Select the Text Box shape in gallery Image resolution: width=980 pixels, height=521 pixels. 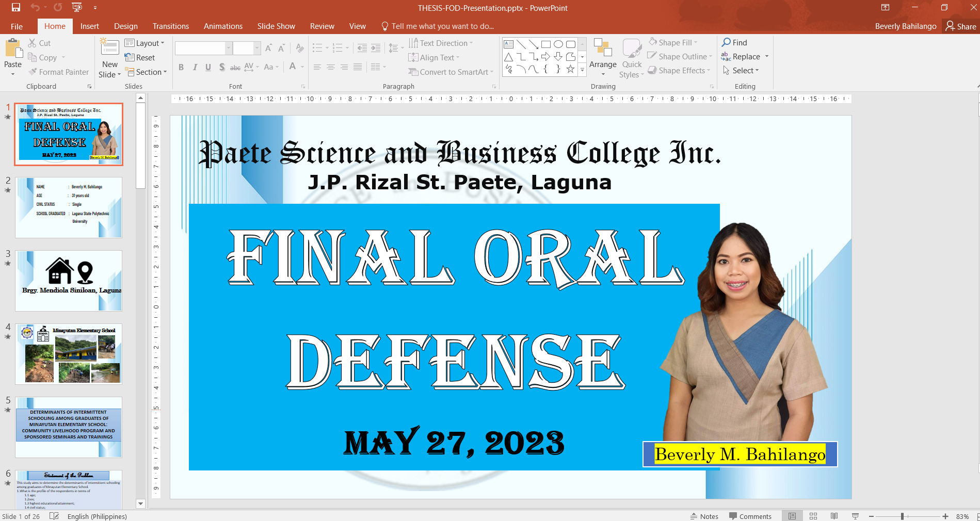[x=508, y=44]
